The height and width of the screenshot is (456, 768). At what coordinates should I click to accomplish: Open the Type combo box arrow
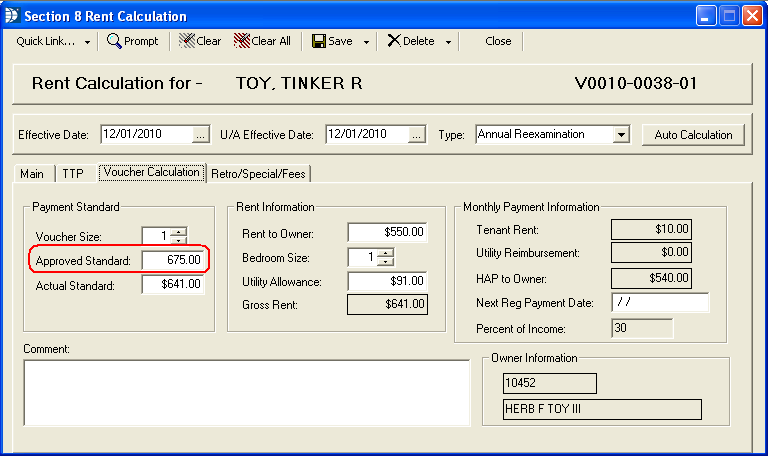621,134
